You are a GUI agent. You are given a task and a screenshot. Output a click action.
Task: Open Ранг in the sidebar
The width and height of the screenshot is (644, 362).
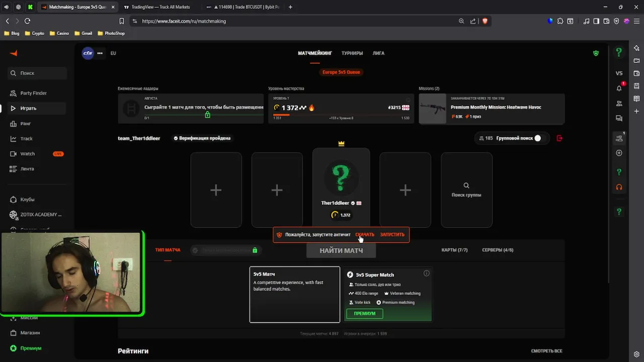click(37, 124)
